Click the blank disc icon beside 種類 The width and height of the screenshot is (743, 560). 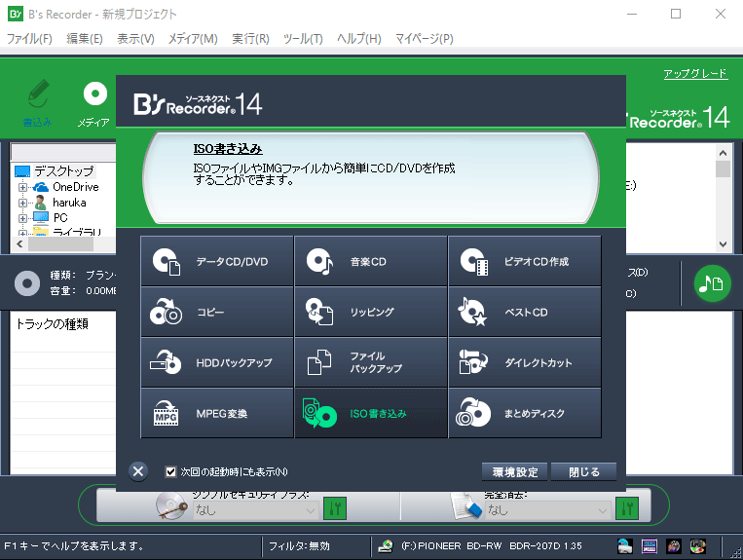click(27, 282)
